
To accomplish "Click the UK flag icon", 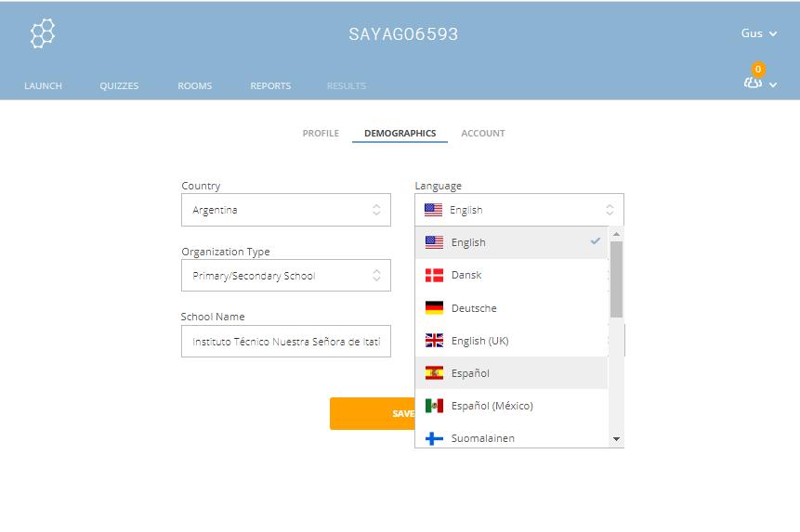I will 434,341.
